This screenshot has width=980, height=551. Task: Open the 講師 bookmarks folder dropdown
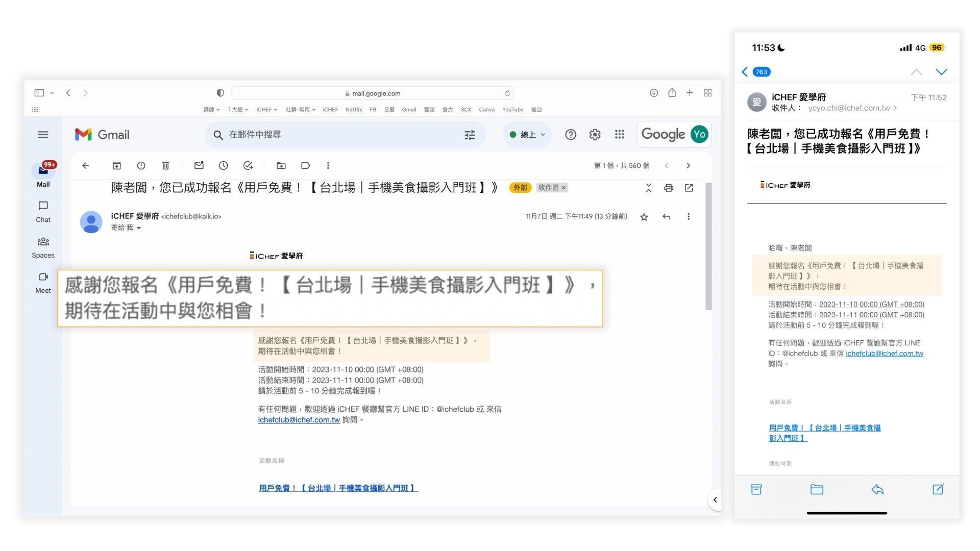[x=211, y=110]
